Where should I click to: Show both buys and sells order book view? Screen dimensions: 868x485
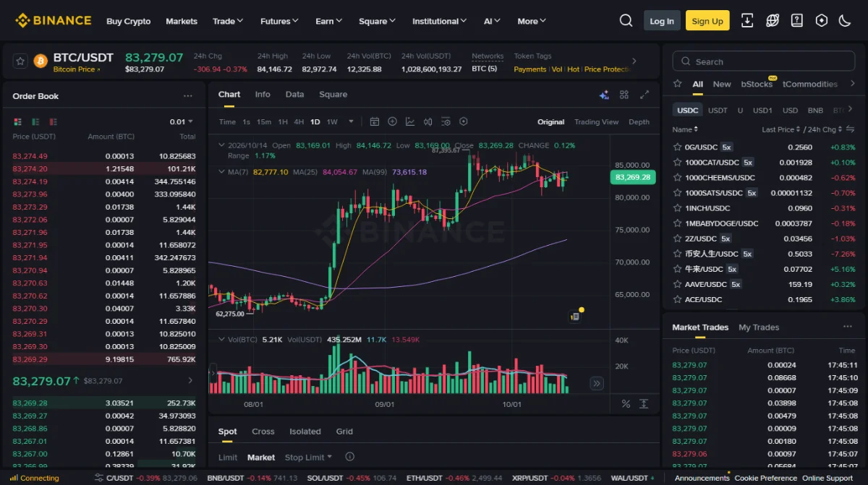[17, 121]
